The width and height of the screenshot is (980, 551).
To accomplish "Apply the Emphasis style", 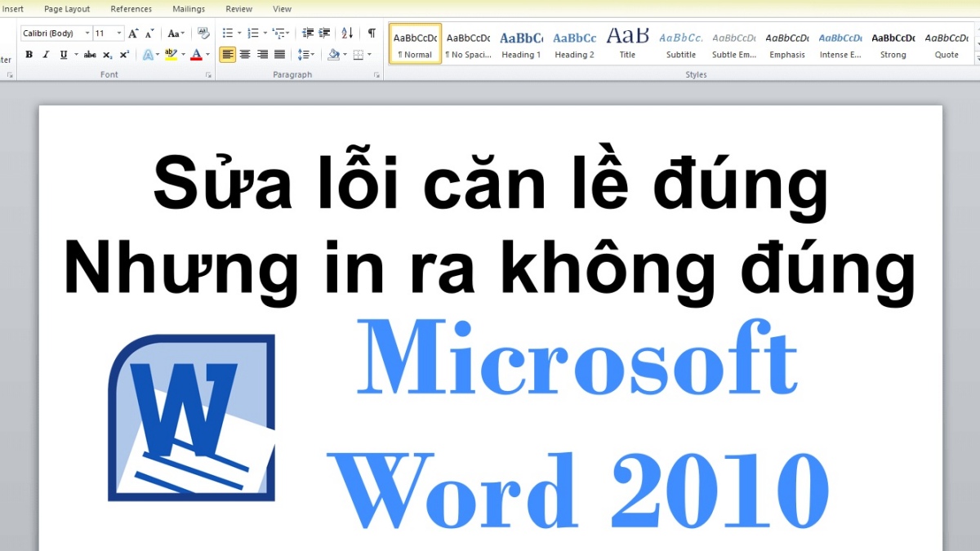I will click(786, 44).
